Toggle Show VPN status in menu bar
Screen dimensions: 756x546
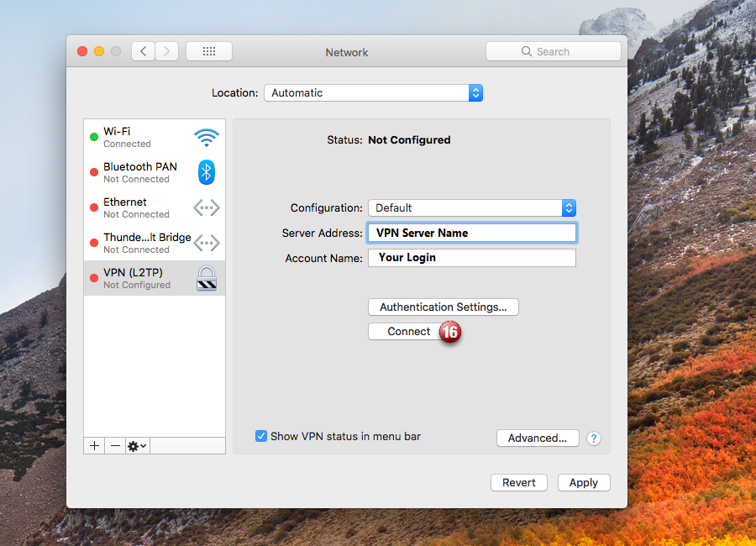click(x=261, y=436)
